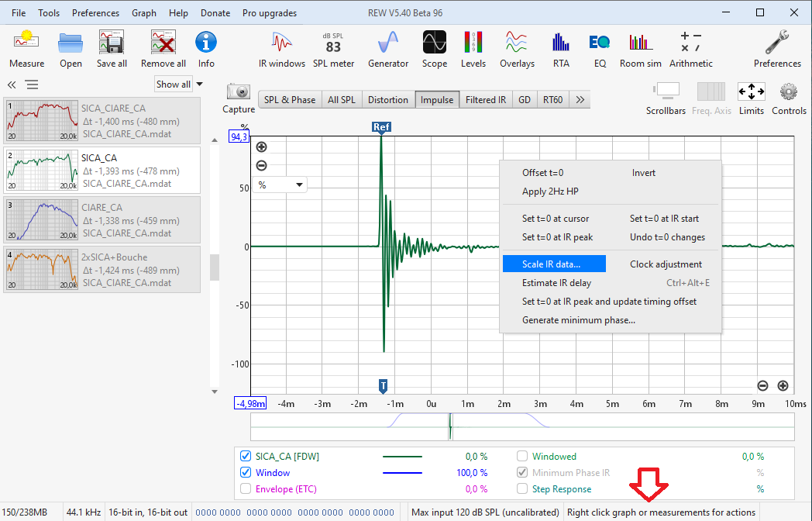
Task: Click Estimate IR delay option
Action: 556,283
